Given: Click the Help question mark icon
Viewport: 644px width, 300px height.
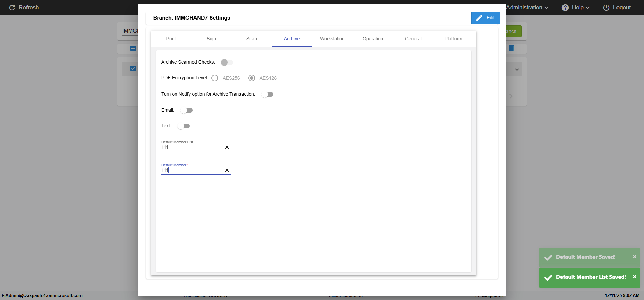Looking at the screenshot, I should [x=565, y=7].
